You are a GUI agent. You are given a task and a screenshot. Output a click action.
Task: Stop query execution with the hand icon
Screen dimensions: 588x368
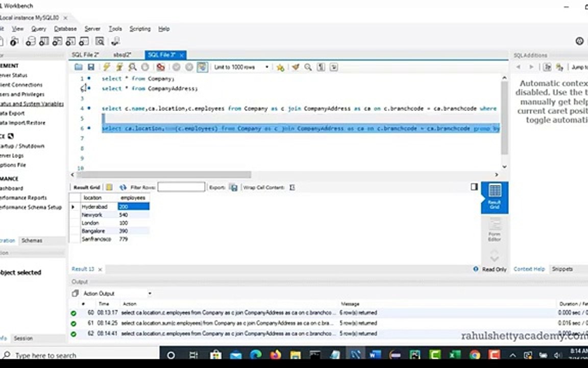(145, 67)
